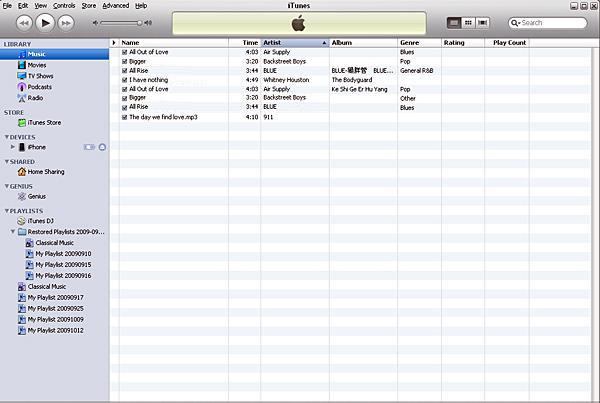The image size is (600, 403).
Task: Select TV Shows library icon
Action: pyautogui.click(x=22, y=76)
